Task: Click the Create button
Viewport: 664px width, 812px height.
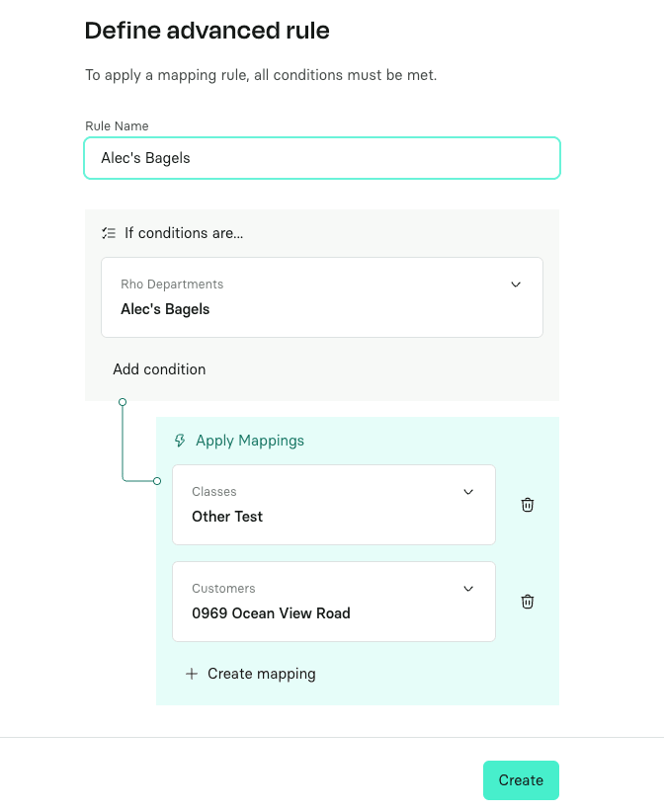Action: click(521, 780)
